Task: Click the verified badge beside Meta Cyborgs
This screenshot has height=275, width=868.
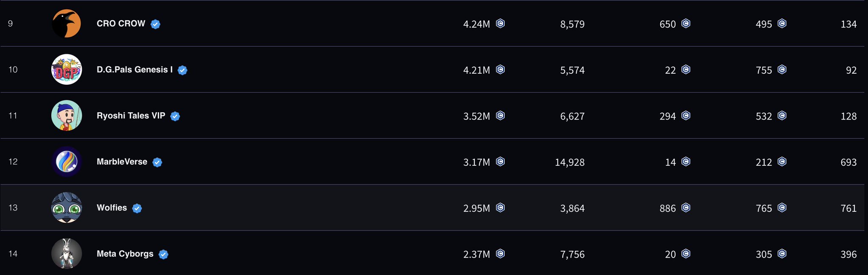Action: (x=163, y=254)
